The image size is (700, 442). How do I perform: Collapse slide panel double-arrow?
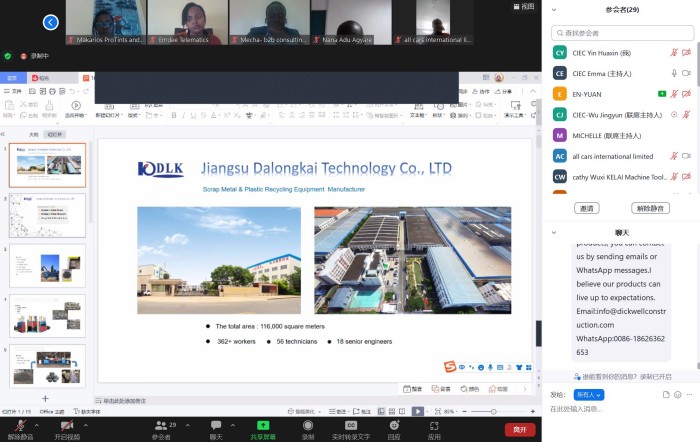[x=3, y=134]
